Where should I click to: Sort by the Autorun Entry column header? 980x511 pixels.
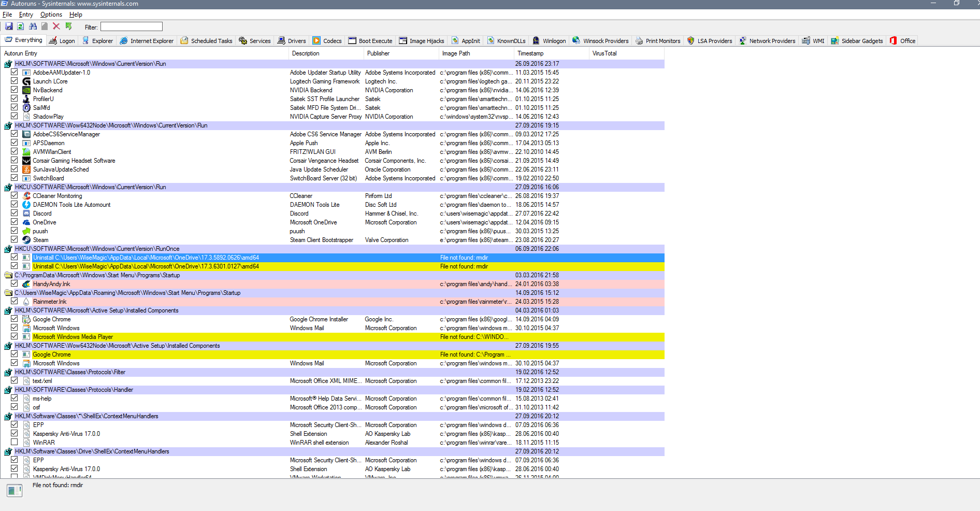pos(144,53)
